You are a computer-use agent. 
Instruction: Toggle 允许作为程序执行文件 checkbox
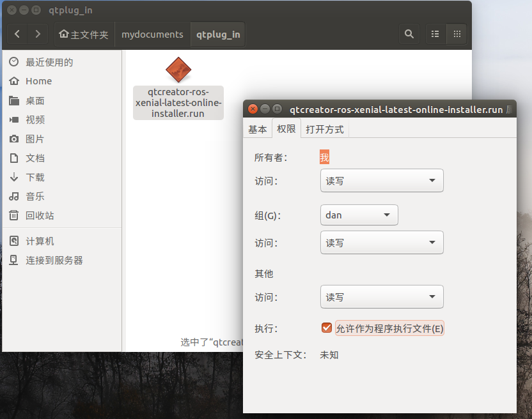pos(326,328)
